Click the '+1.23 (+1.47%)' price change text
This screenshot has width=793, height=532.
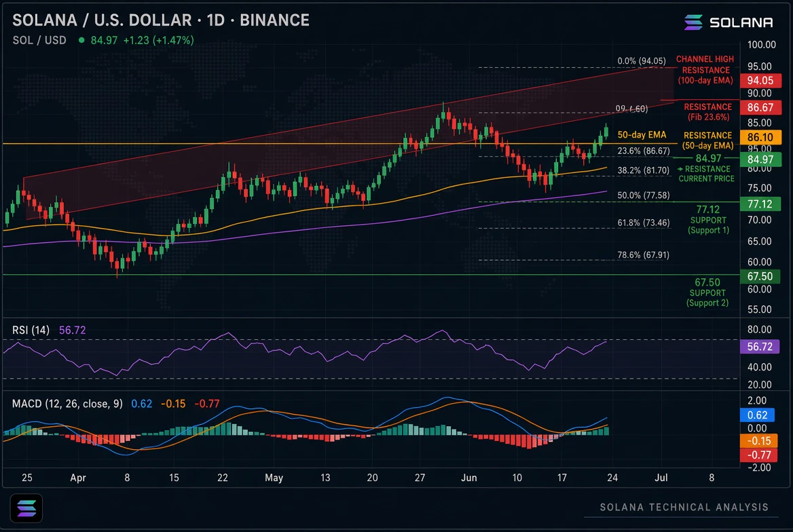[158, 40]
